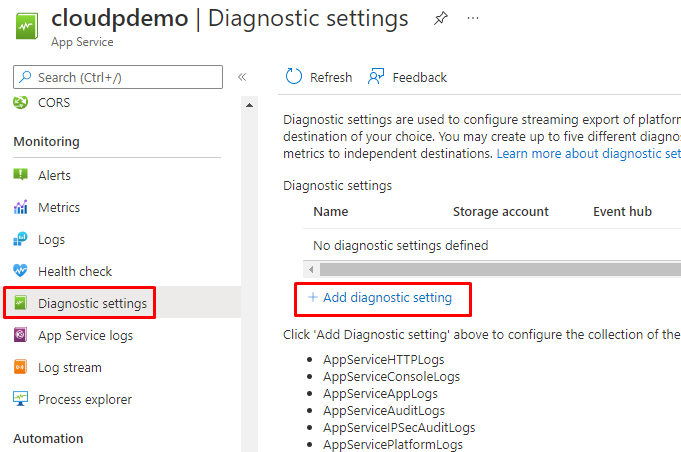Click the Alerts icon in Monitoring
The image size is (681, 452).
coord(21,175)
